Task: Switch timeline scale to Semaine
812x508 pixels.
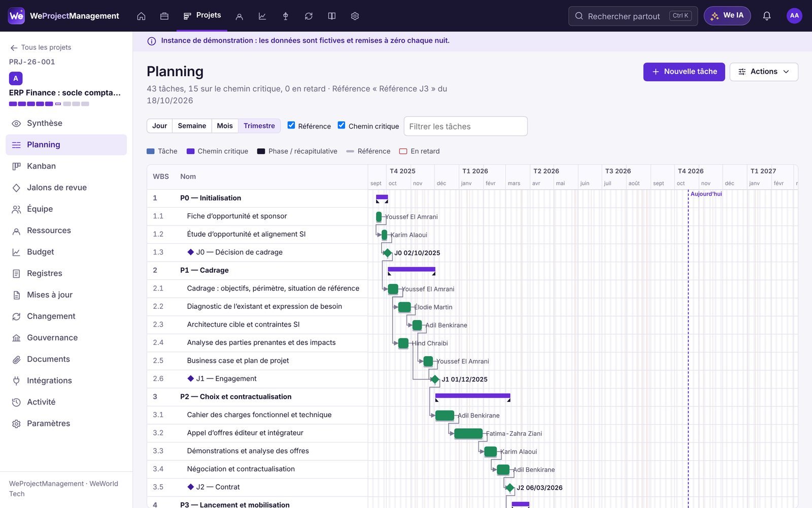Action: 192,126
